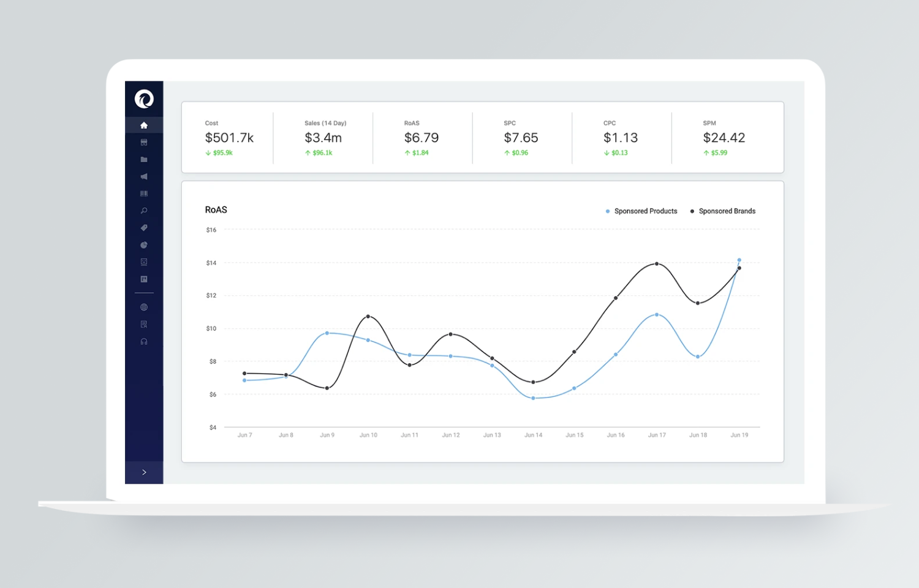Open the barcode products icon

tap(144, 194)
